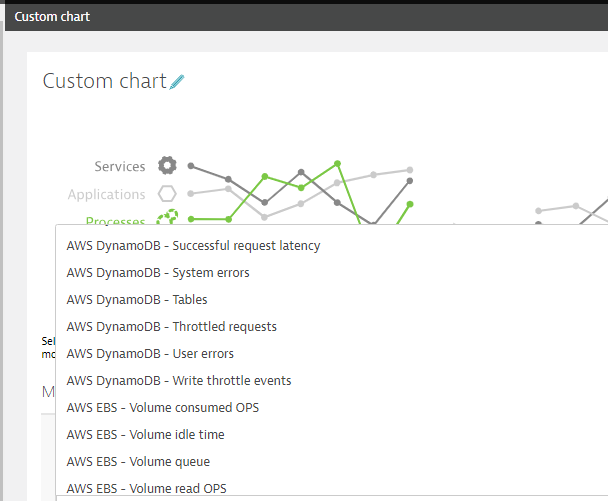Screen dimensions: 608x501
Task: Click the green Processes icon
Action: click(x=167, y=217)
